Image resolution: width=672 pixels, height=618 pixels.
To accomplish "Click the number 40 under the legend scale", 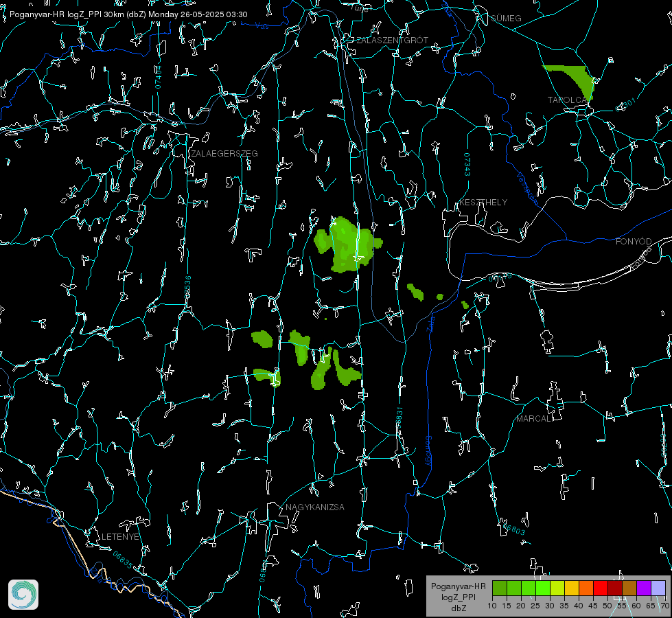I will point(578,606).
